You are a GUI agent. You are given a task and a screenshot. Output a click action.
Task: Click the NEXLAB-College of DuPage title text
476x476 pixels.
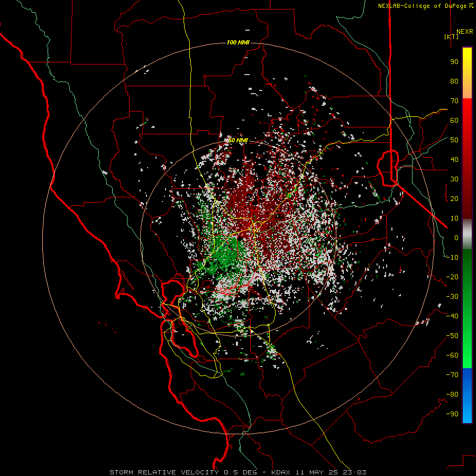pos(426,6)
